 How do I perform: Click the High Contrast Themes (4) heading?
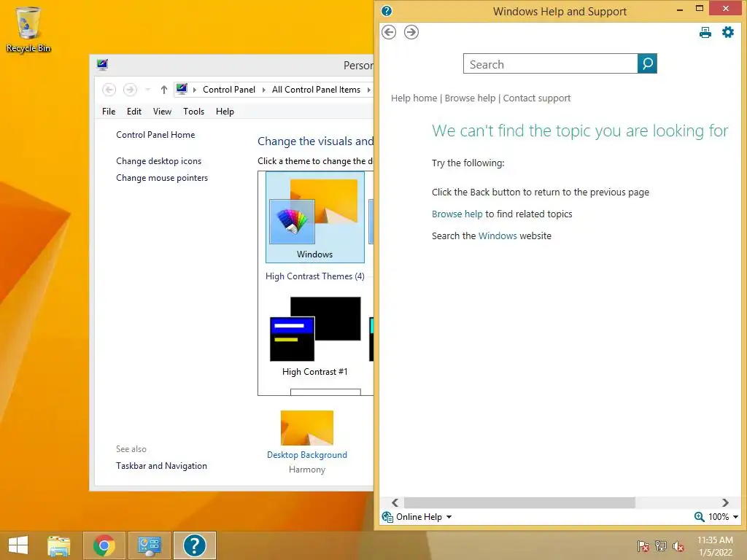tap(315, 276)
